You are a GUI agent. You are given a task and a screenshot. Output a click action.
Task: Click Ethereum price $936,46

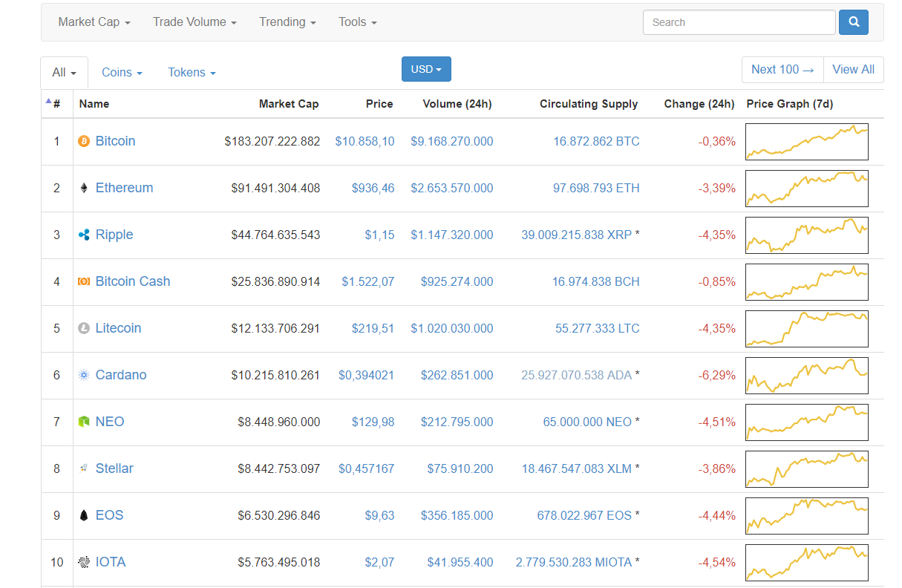[373, 188]
